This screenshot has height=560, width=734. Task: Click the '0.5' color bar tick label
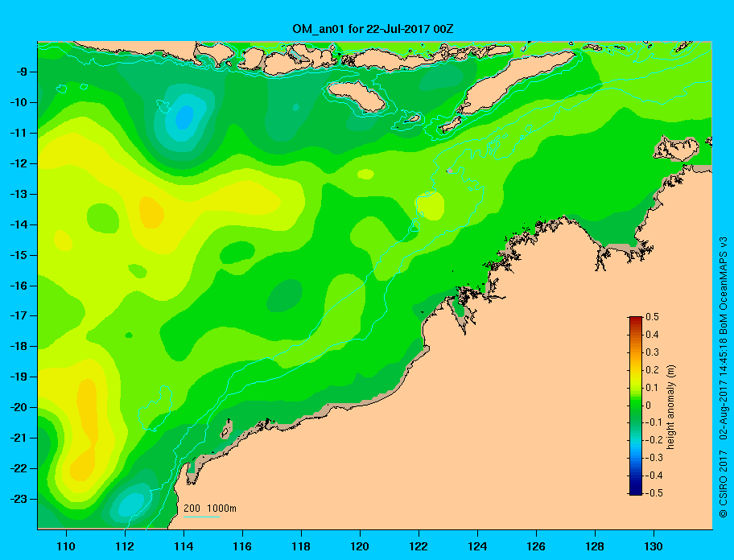point(652,317)
